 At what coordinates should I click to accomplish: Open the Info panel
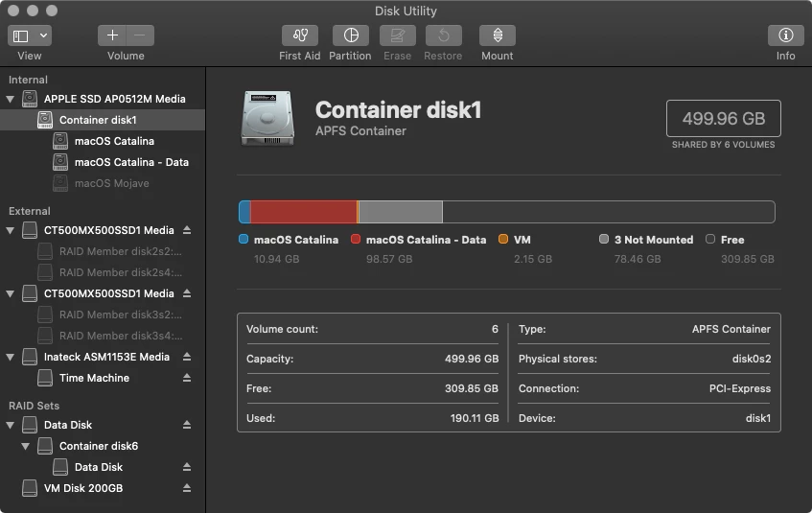click(785, 35)
